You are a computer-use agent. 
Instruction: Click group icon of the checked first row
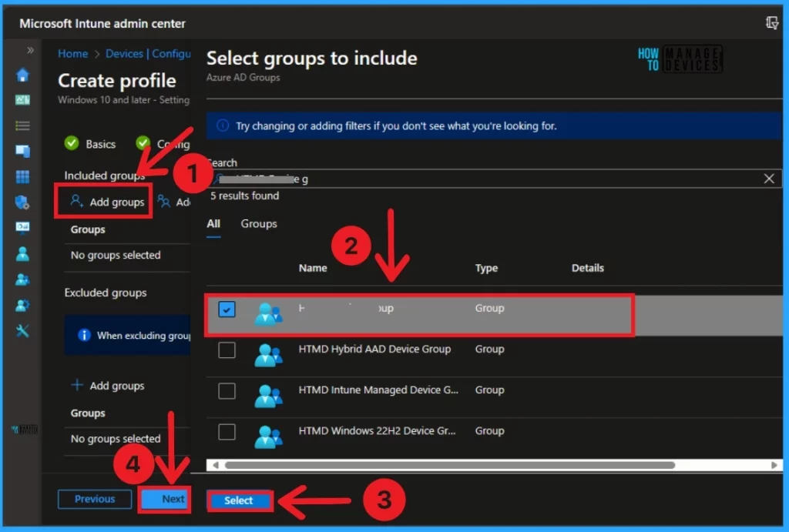click(268, 314)
